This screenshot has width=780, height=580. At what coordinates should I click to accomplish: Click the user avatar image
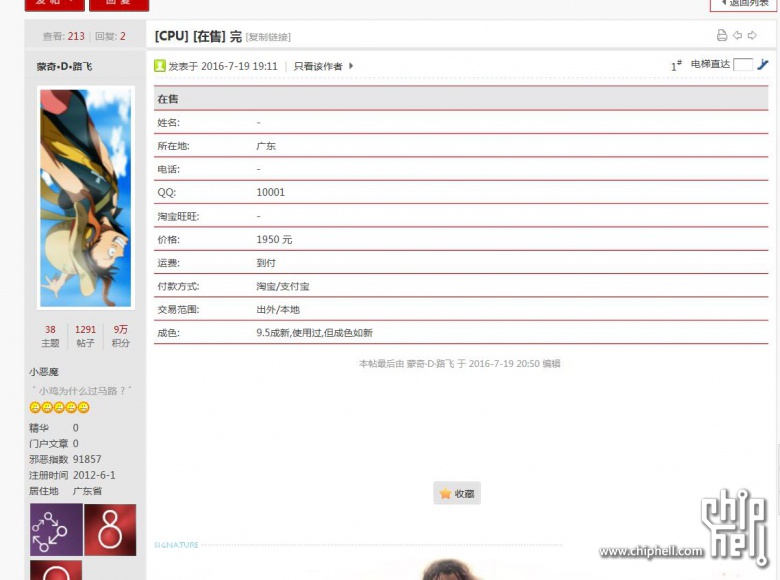(86, 198)
